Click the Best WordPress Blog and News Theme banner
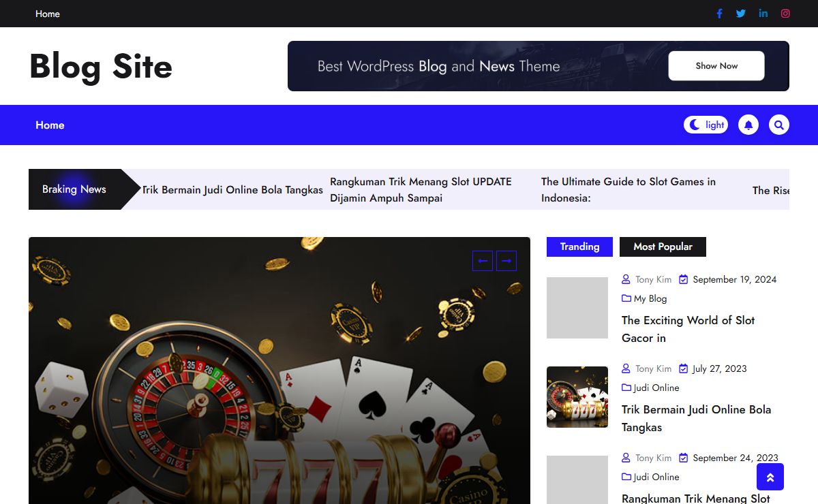Screen dimensions: 818x504 point(539,66)
